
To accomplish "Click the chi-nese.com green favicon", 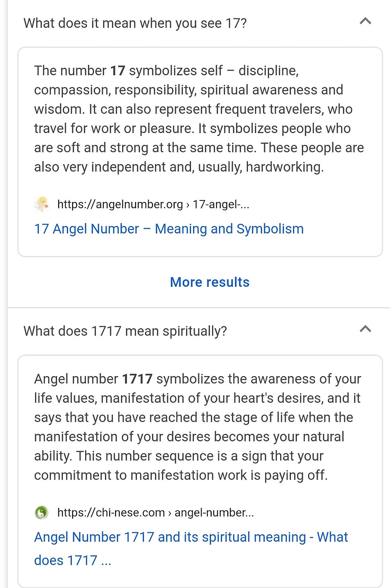I will point(41,512).
